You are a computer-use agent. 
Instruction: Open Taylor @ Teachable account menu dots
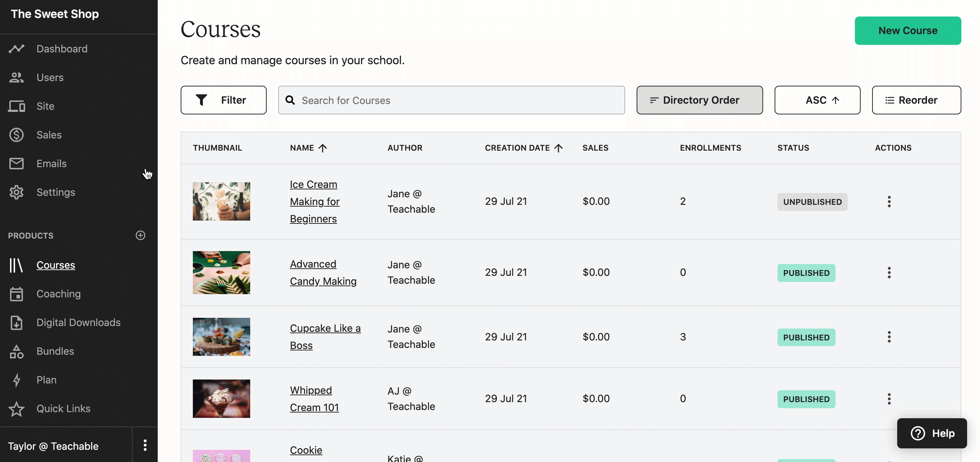(x=145, y=445)
